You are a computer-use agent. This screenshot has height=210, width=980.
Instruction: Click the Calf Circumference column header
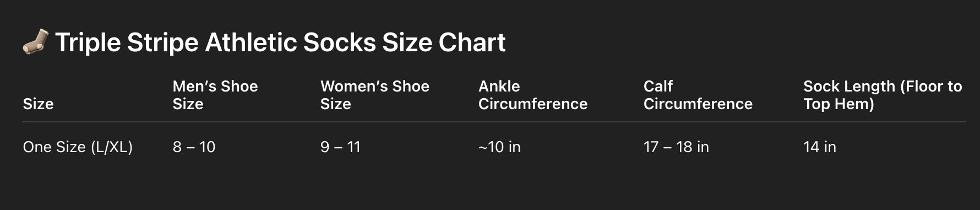[698, 95]
